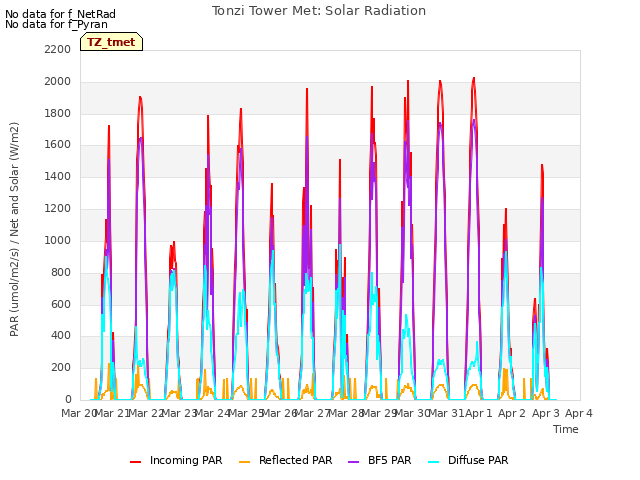640x480 pixels.
Task: Click the 1400 y-axis tick label
Action: pos(58,176)
